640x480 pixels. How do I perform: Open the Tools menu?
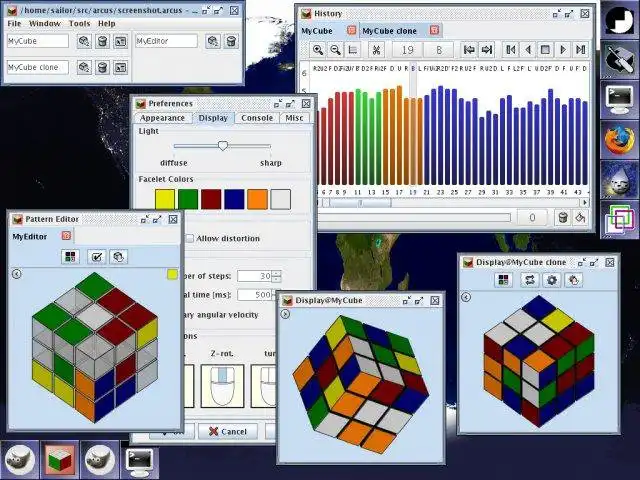click(x=80, y=24)
